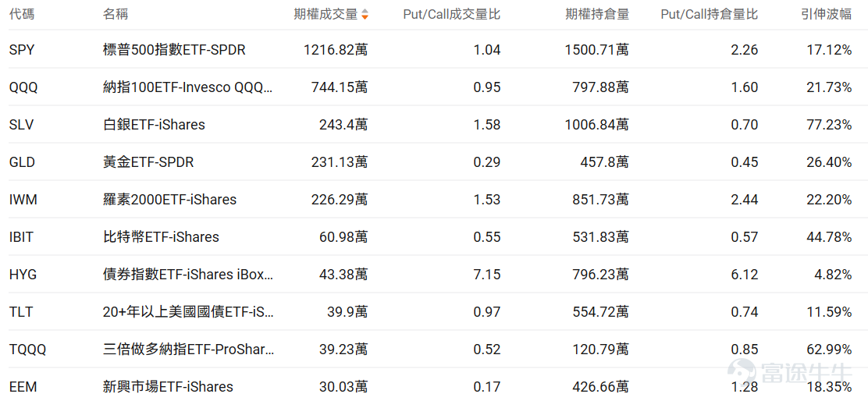Click IBIT implied volatility 44.78%
Viewport: 868px width, 401px height.
coord(829,236)
